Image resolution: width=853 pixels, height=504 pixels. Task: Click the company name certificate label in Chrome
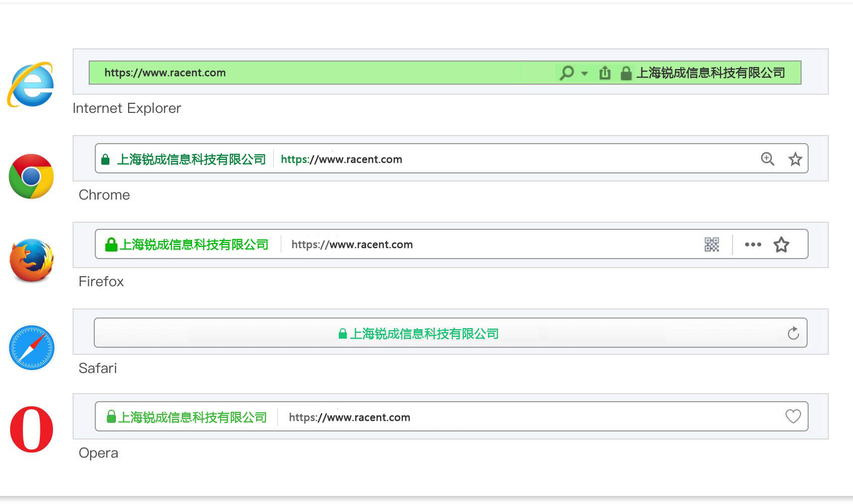(x=191, y=160)
